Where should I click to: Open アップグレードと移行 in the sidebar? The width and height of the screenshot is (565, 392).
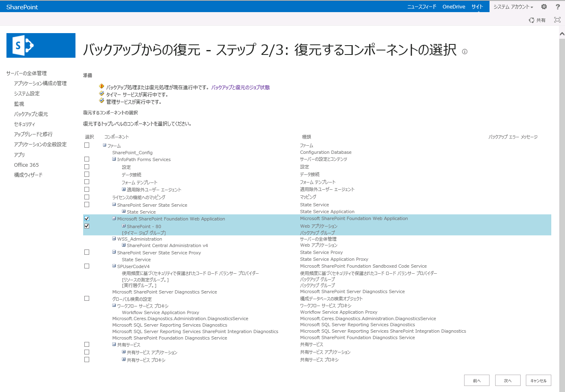[x=33, y=134]
